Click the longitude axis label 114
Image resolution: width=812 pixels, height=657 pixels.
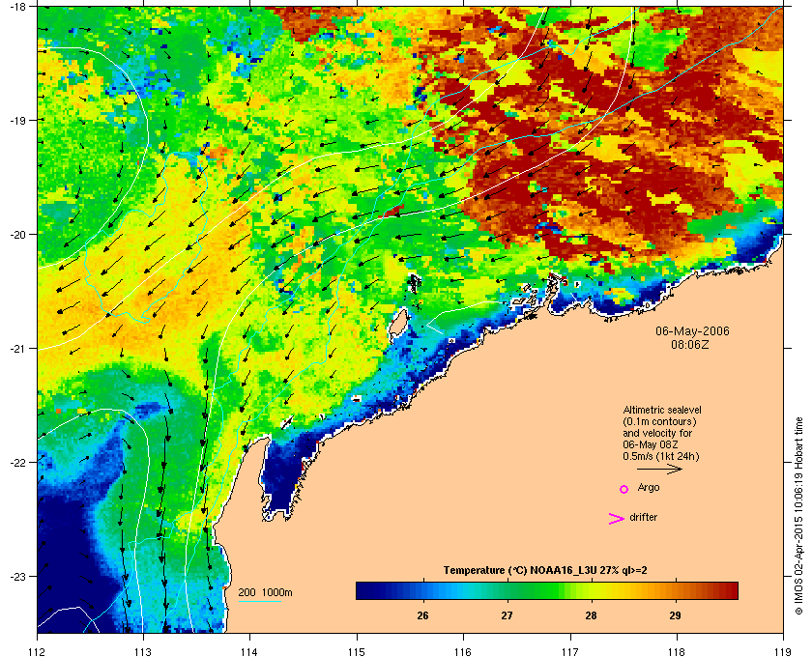click(x=249, y=652)
